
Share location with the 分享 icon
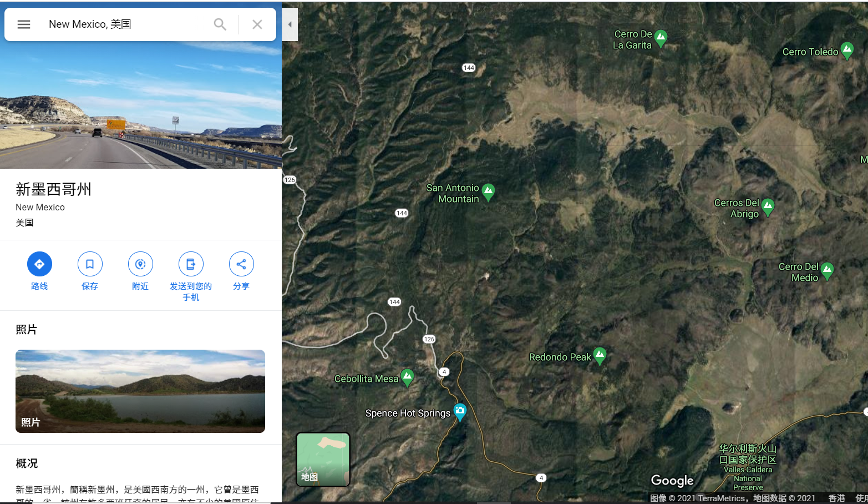pos(241,264)
